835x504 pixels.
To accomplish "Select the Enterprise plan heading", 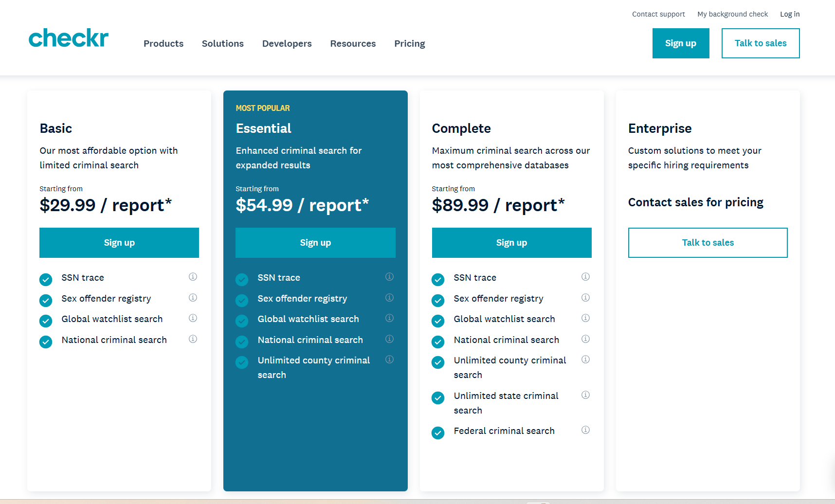I will point(660,128).
